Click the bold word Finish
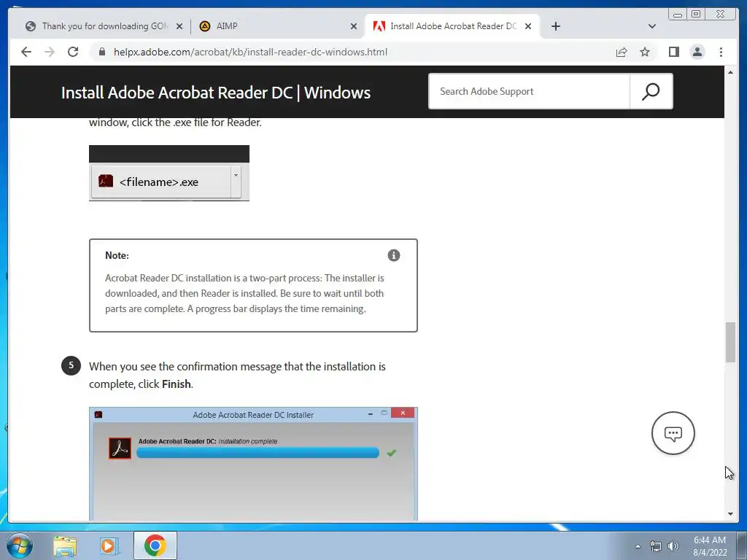 [x=177, y=384]
